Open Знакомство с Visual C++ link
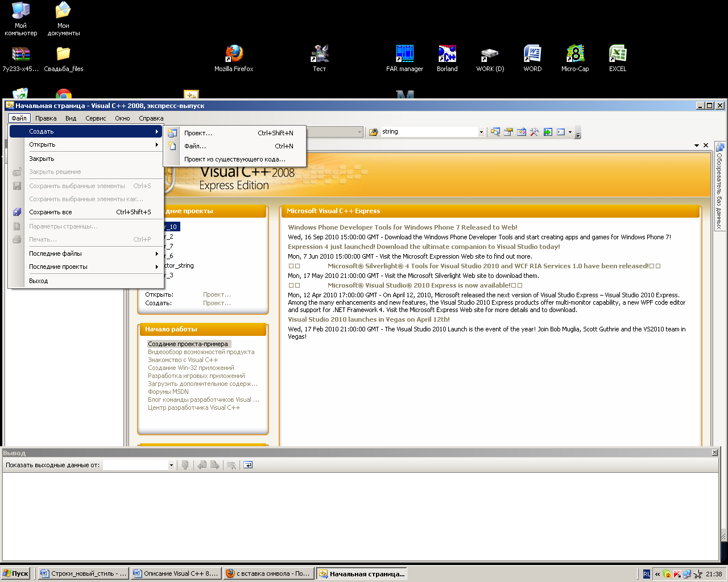 (x=183, y=360)
